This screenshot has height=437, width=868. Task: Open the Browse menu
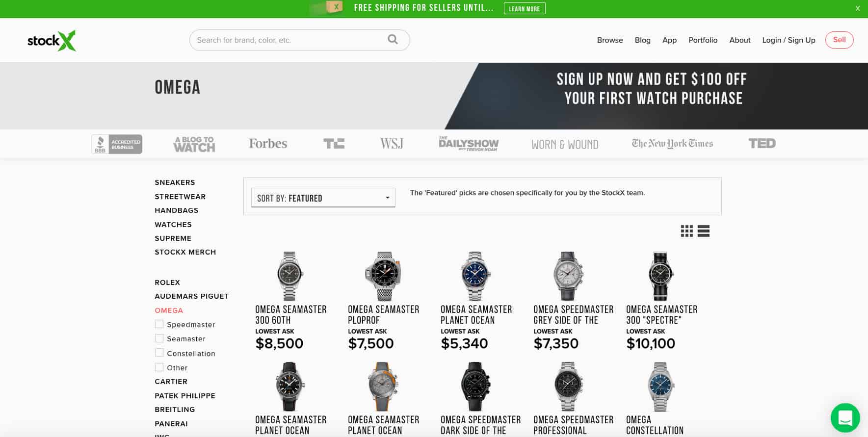tap(610, 40)
